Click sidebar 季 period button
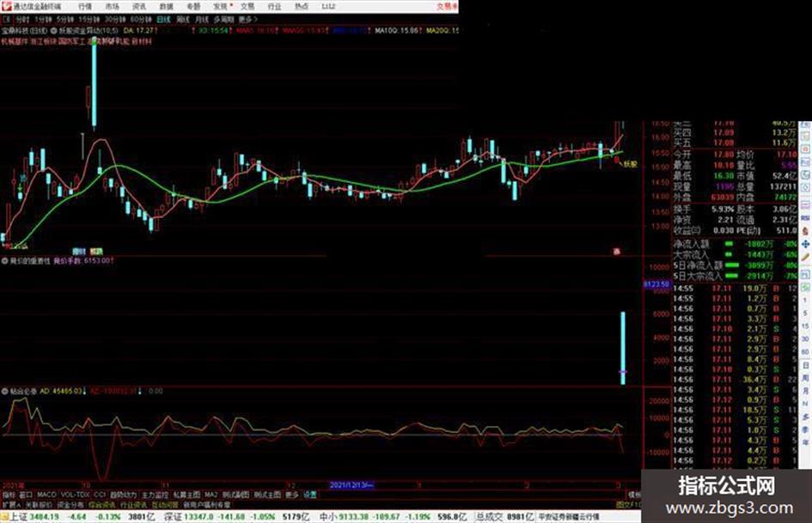This screenshot has height=523, width=812. point(805,429)
